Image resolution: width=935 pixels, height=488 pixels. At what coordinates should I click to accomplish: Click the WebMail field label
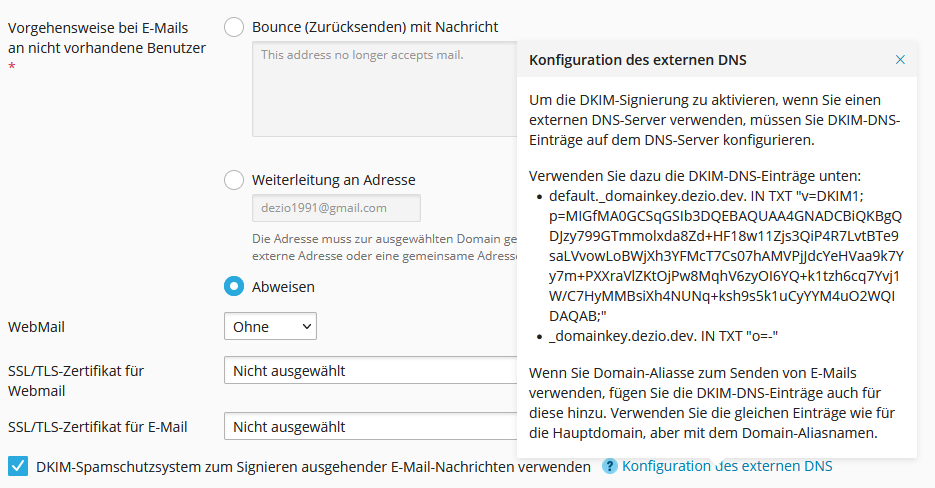click(36, 327)
